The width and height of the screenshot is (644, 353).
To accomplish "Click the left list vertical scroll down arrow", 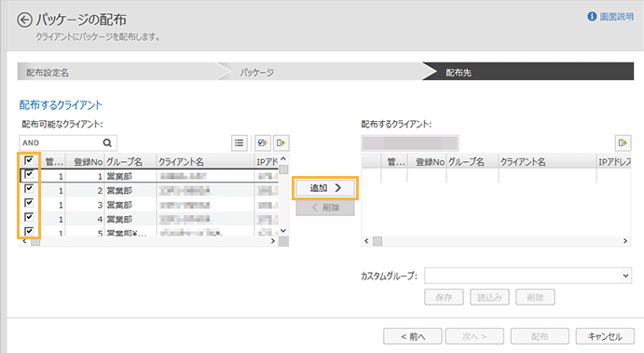I will click(283, 231).
